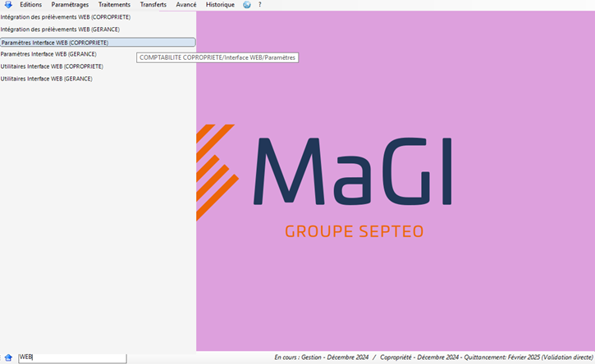Select Intégration des prélèvements WEB (GERANCE)
Image resolution: width=595 pixels, height=364 pixels.
[60, 30]
